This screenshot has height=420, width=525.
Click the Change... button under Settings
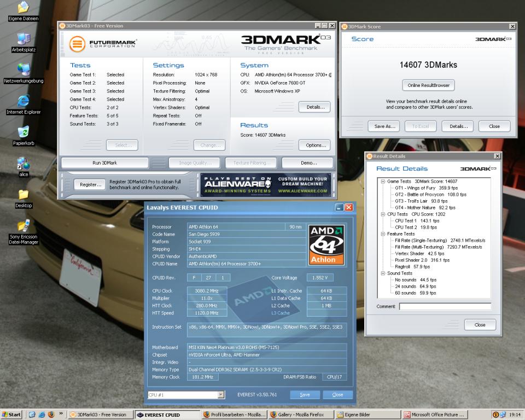(x=209, y=145)
